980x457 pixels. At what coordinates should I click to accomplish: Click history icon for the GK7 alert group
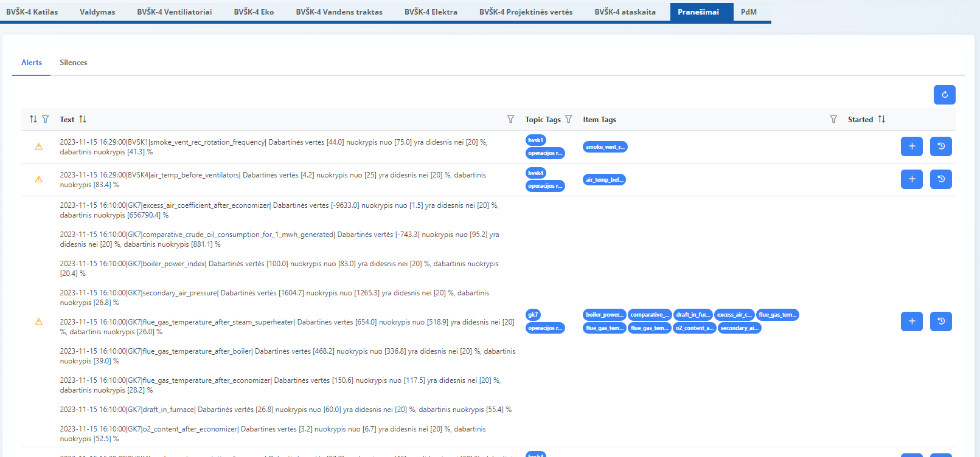(940, 321)
